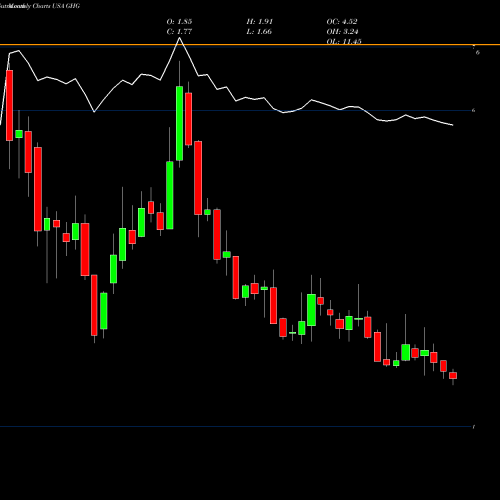Click the last red candlestick at the chart's right end

[x=453, y=376]
